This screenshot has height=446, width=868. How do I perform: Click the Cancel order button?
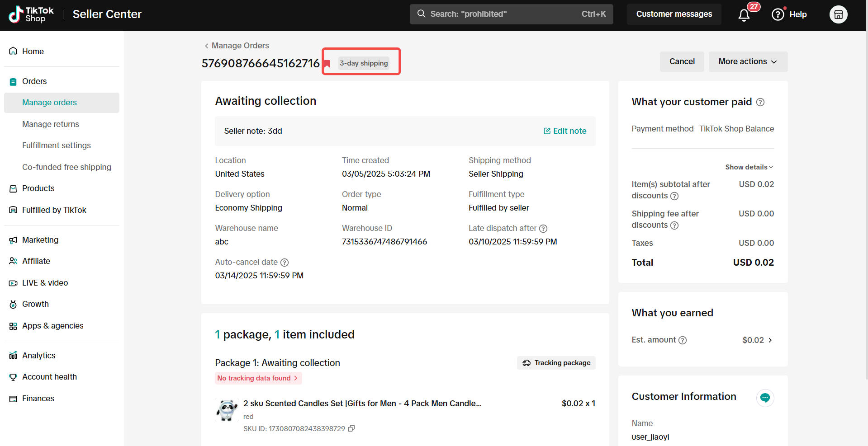tap(682, 61)
